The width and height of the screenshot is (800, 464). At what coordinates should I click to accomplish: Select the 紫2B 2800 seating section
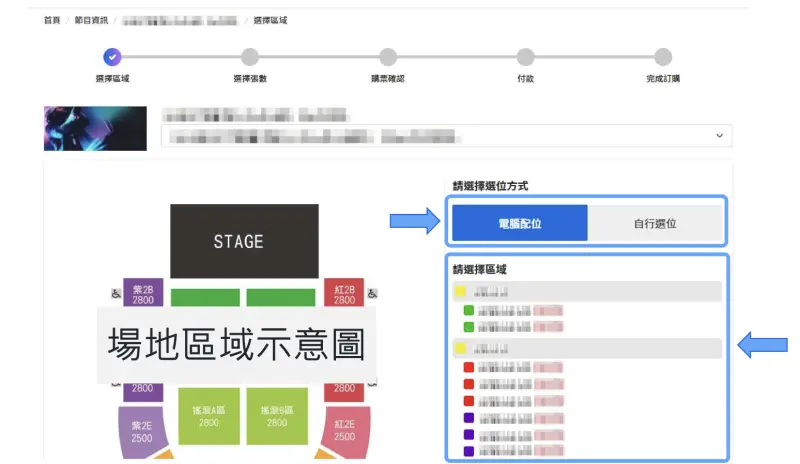[x=143, y=292]
